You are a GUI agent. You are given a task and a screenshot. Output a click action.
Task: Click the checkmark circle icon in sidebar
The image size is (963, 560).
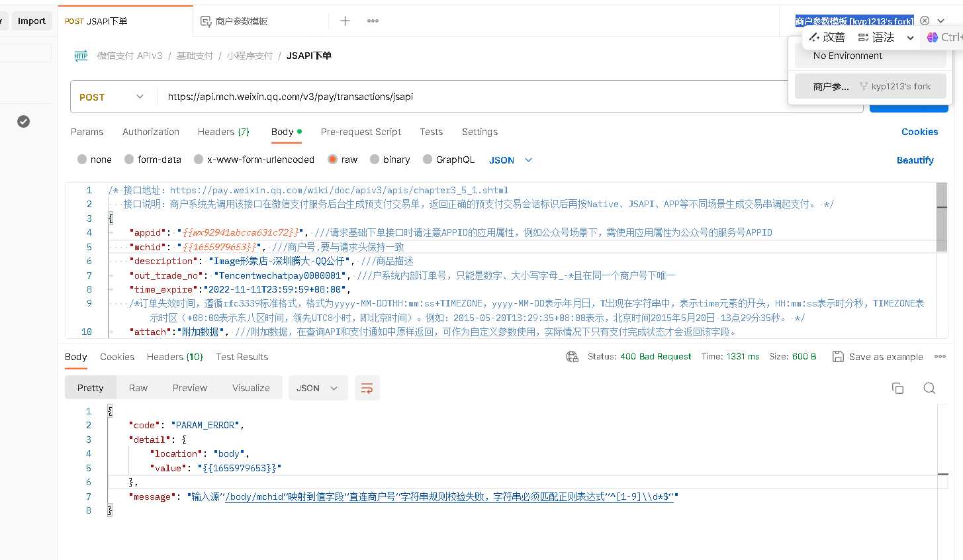(x=23, y=121)
